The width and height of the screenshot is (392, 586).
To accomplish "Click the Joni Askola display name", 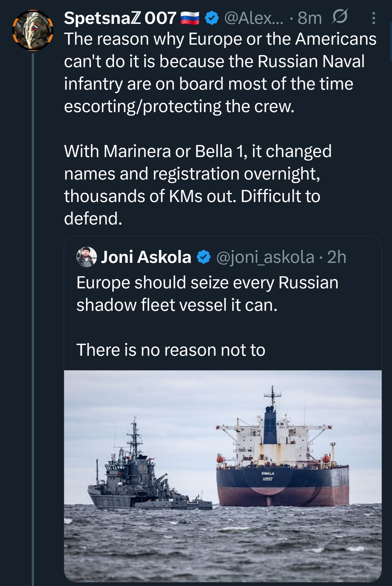I will pos(146,257).
